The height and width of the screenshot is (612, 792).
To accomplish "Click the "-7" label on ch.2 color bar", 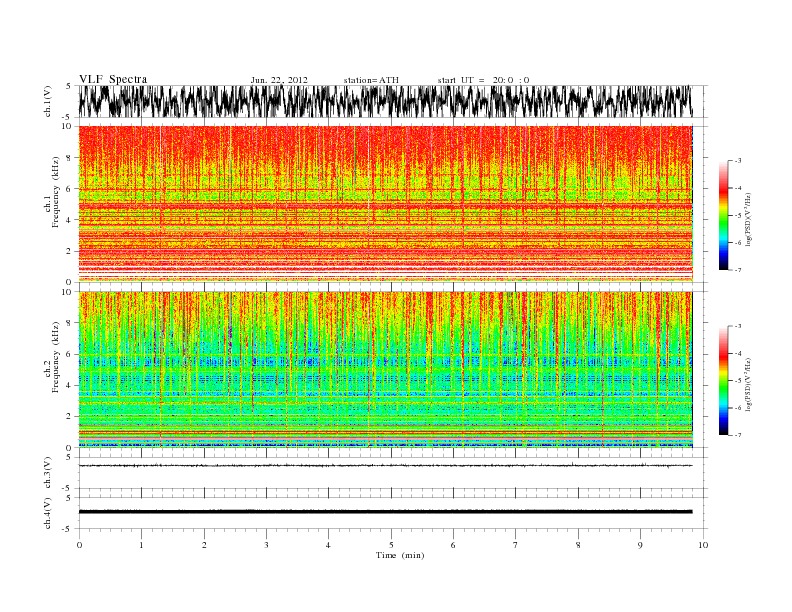I will pos(737,435).
